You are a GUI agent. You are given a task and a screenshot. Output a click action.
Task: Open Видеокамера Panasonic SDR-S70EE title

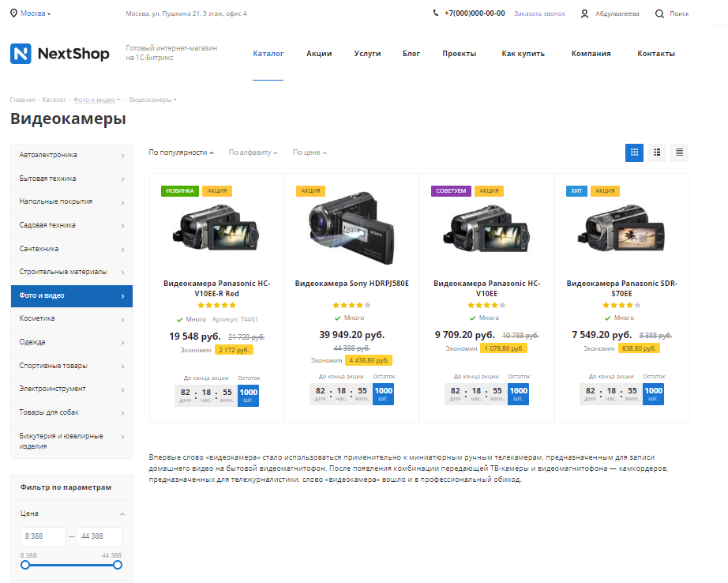[621, 288]
